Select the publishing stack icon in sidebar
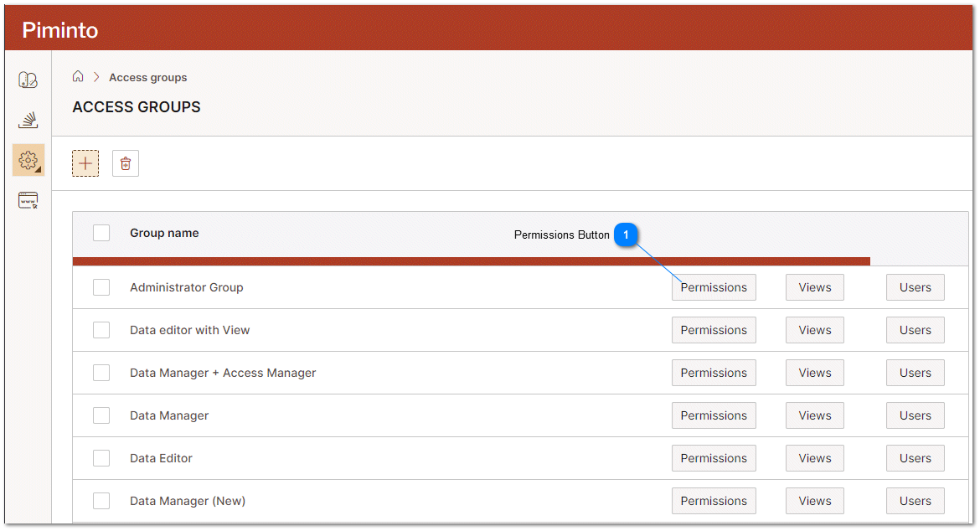The width and height of the screenshot is (980, 531). click(28, 120)
